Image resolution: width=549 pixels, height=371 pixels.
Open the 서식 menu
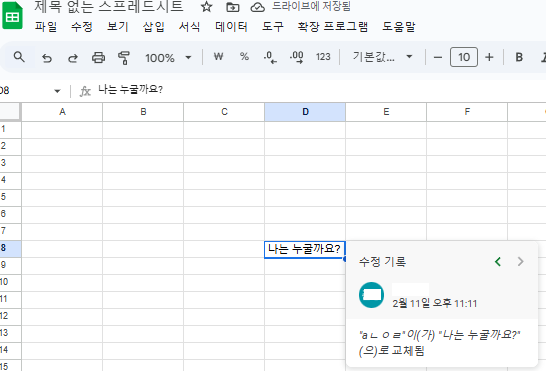[189, 27]
